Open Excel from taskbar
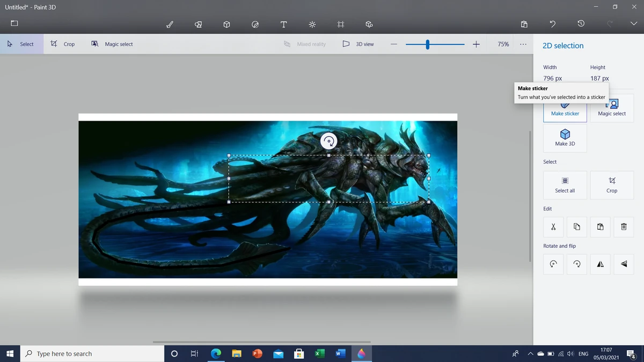This screenshot has height=362, width=644. click(x=320, y=353)
